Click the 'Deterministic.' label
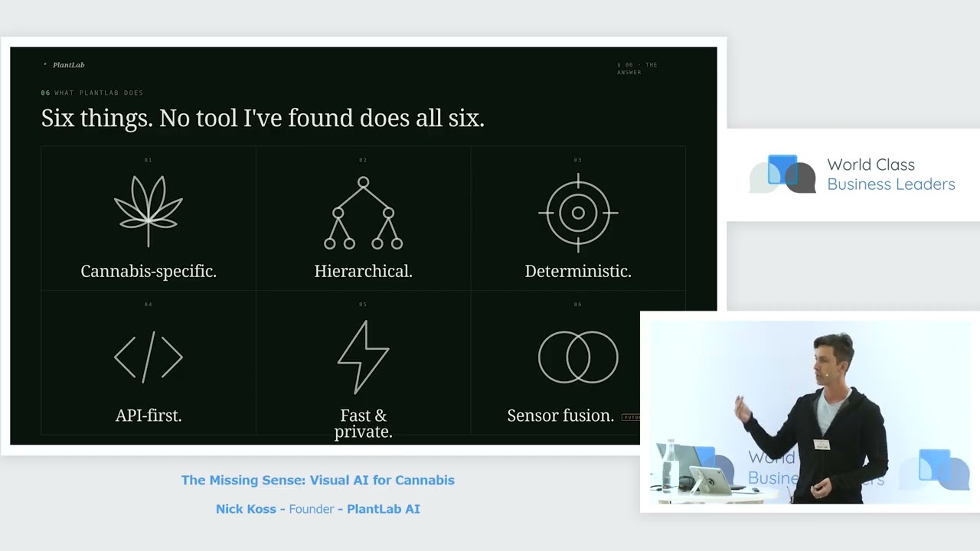Viewport: 980px width, 551px height. point(578,271)
